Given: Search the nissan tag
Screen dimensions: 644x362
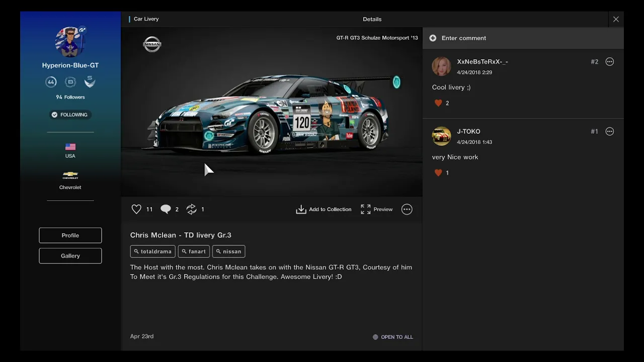Looking at the screenshot, I should [x=229, y=251].
